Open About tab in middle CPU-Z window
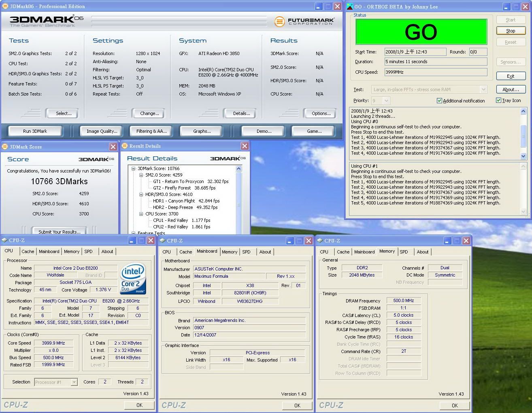The height and width of the screenshot is (413, 532). click(x=265, y=252)
